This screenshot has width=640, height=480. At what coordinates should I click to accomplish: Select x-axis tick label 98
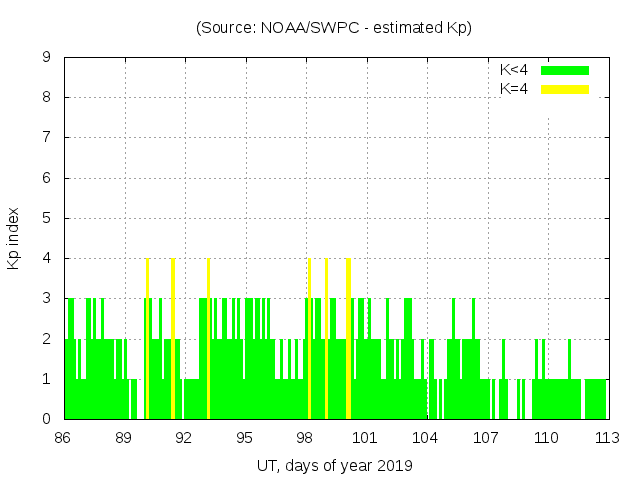click(x=304, y=437)
